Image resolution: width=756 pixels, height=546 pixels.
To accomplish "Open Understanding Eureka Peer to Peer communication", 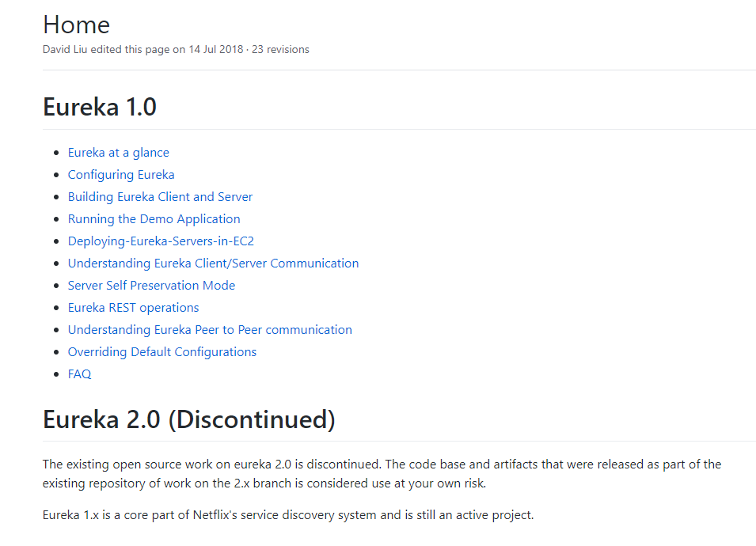I will pos(210,330).
